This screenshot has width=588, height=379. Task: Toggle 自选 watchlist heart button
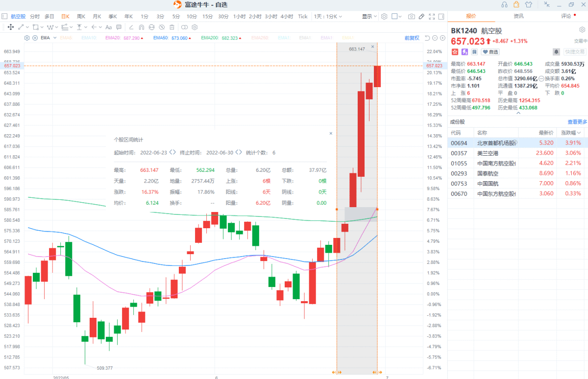(490, 51)
